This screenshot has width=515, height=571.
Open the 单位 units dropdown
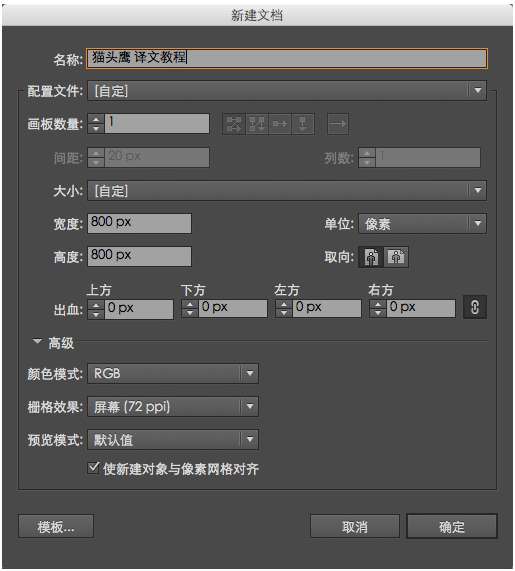pyautogui.click(x=422, y=223)
